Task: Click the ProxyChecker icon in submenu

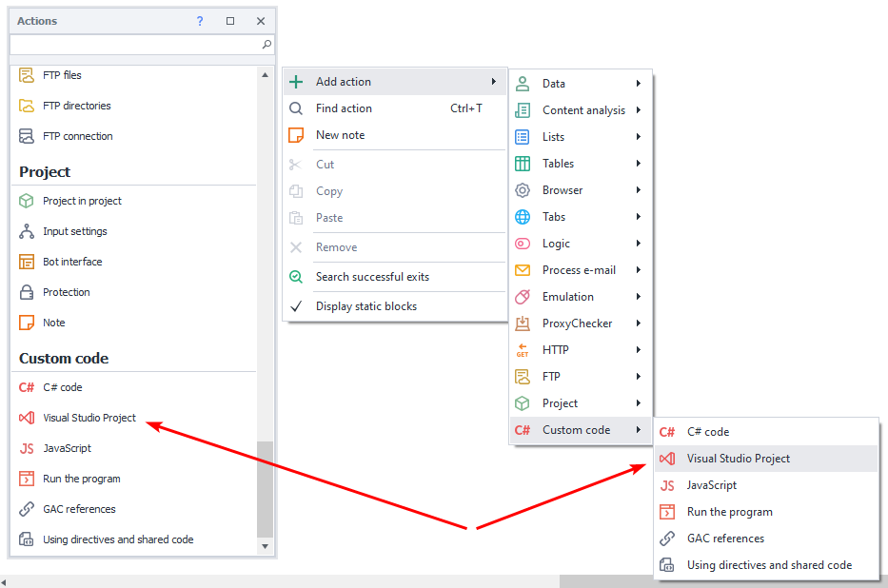Action: (x=523, y=323)
